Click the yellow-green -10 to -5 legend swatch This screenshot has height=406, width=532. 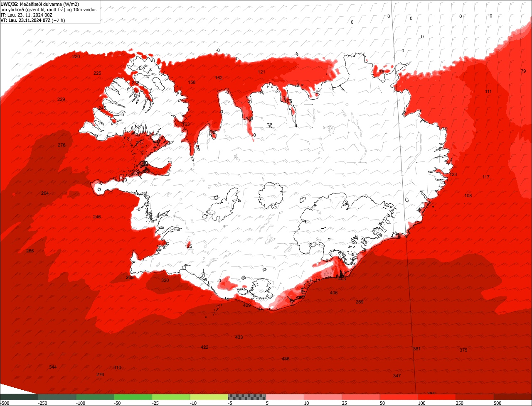209,397
